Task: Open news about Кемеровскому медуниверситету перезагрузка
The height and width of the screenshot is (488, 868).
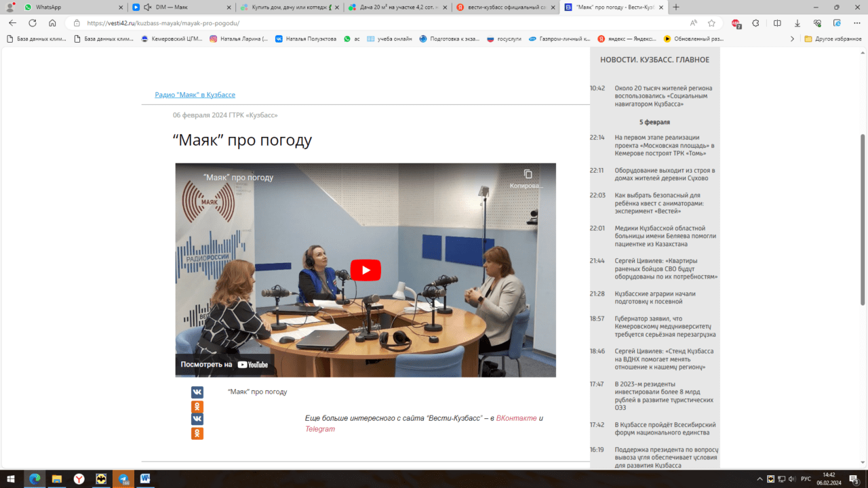Action: point(665,327)
